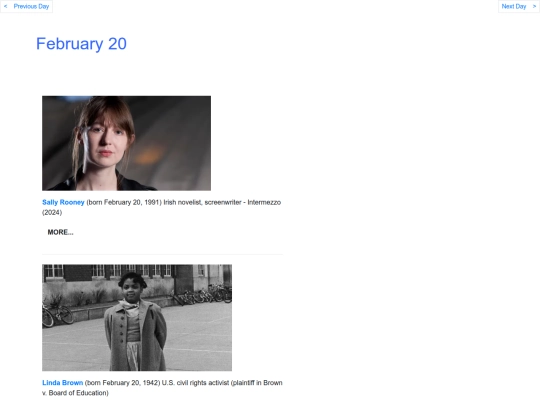Click text '(born February 20, 1942)'
Screen dimensions: 540x405
point(122,383)
